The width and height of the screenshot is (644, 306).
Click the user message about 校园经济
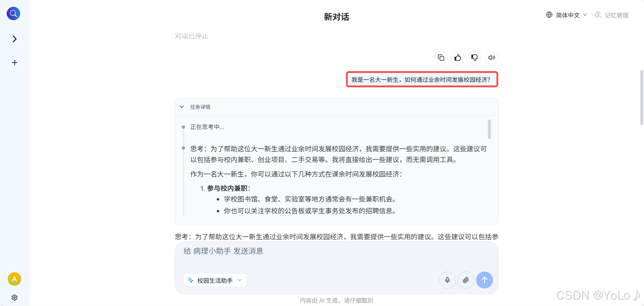click(x=422, y=80)
